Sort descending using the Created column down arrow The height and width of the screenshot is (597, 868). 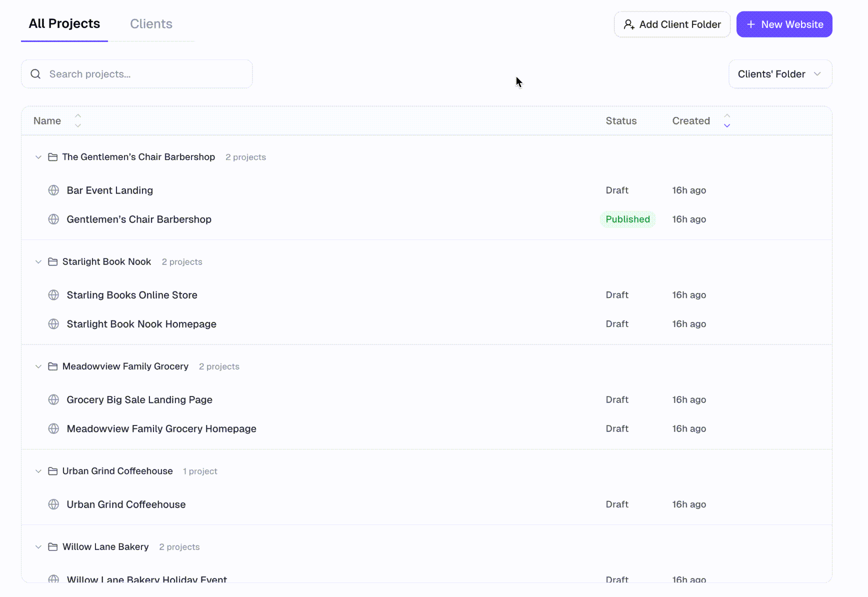click(x=727, y=125)
